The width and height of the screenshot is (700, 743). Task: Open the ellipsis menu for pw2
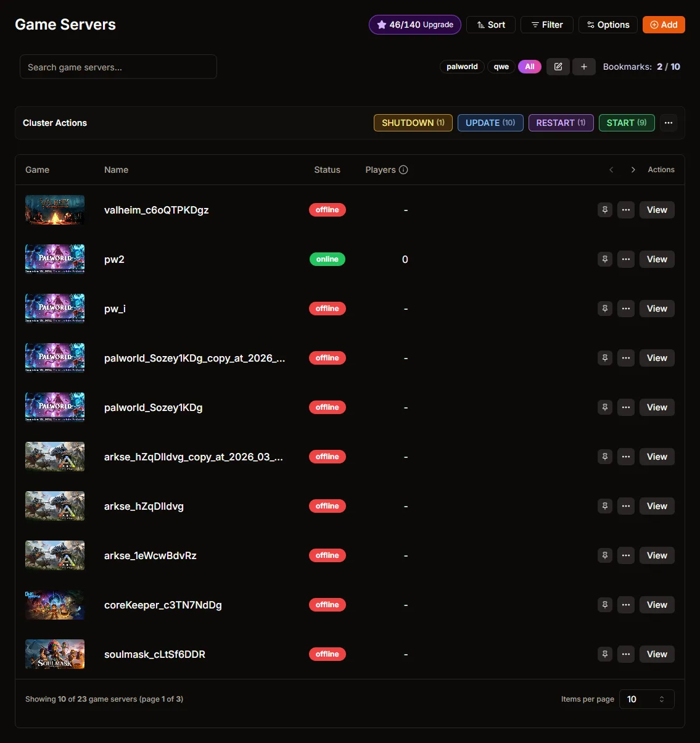tap(626, 259)
